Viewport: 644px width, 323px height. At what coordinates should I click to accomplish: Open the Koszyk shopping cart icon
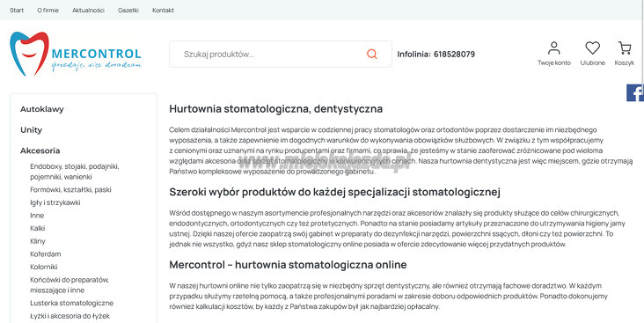point(625,48)
